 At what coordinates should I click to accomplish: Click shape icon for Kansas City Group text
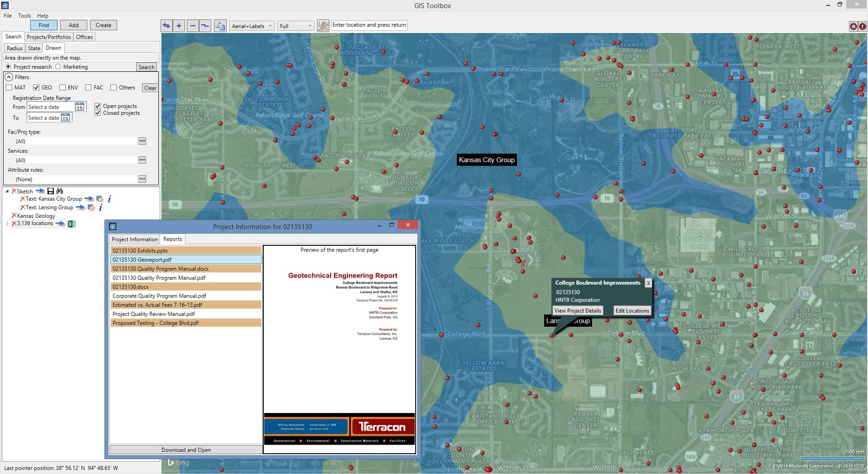pos(100,199)
